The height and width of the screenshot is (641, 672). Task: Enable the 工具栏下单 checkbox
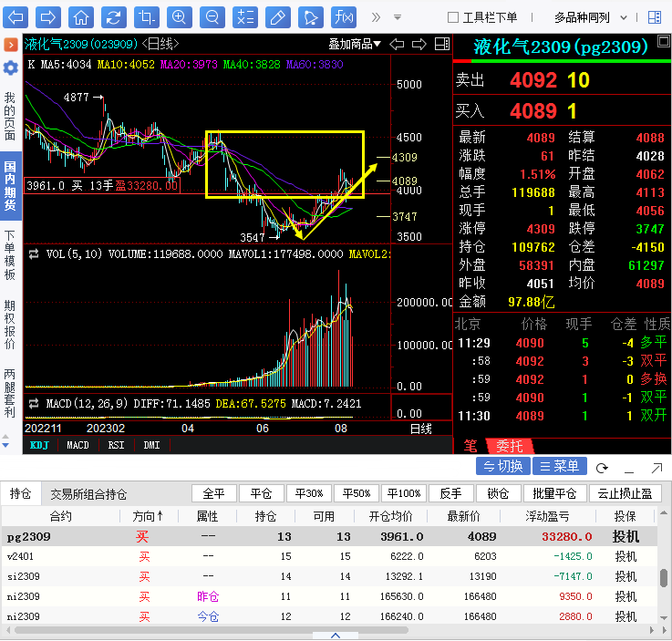[453, 17]
